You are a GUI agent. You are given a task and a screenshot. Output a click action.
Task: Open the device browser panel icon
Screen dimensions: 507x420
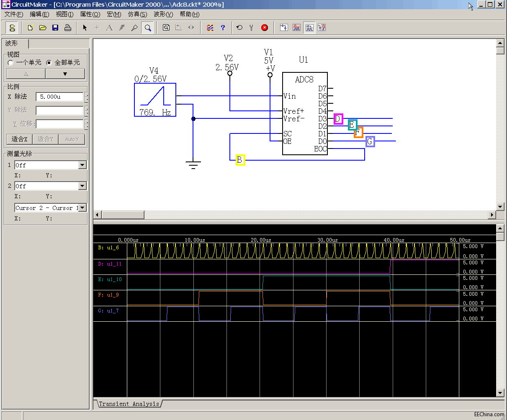click(x=12, y=28)
